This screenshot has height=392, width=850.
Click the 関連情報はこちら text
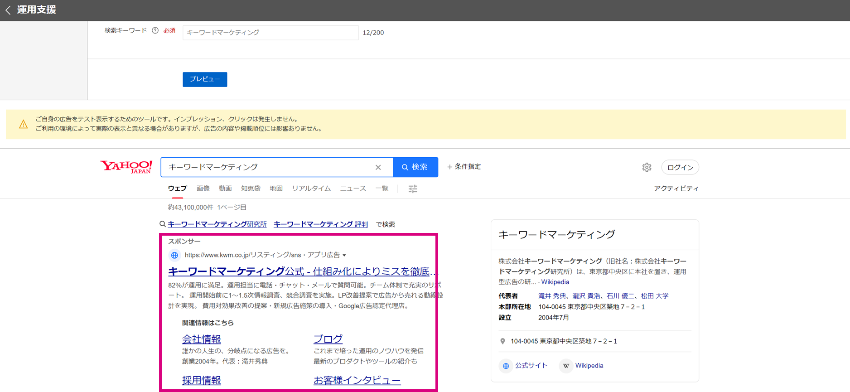coord(208,323)
